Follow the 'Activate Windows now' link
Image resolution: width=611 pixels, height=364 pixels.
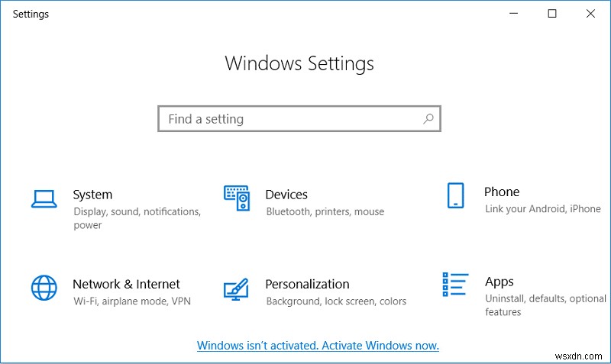pyautogui.click(x=318, y=345)
